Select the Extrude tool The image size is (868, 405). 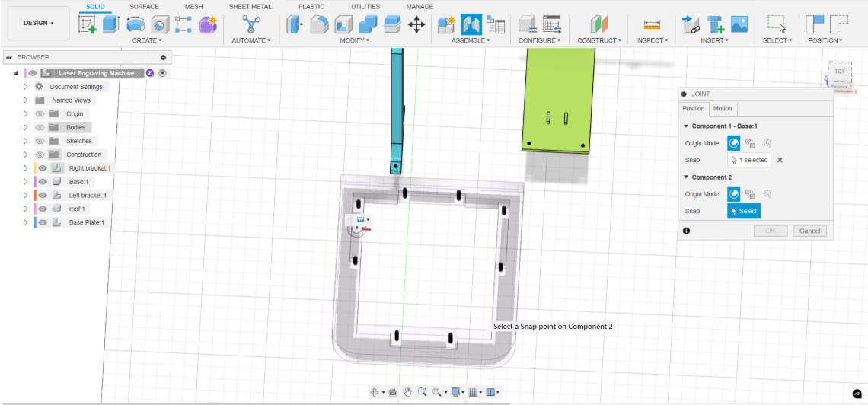coord(111,24)
